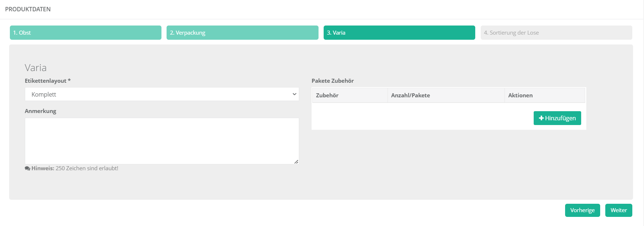Select the 3. Varia step

click(x=399, y=32)
